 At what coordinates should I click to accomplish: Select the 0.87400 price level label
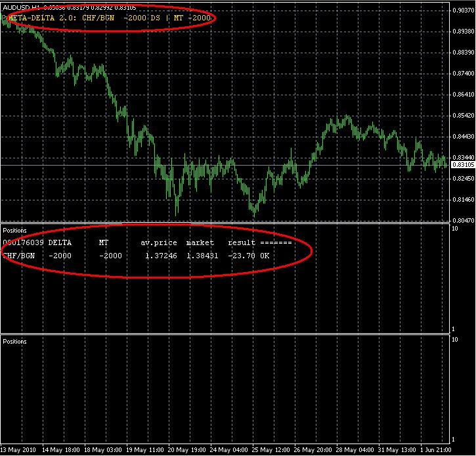point(463,74)
